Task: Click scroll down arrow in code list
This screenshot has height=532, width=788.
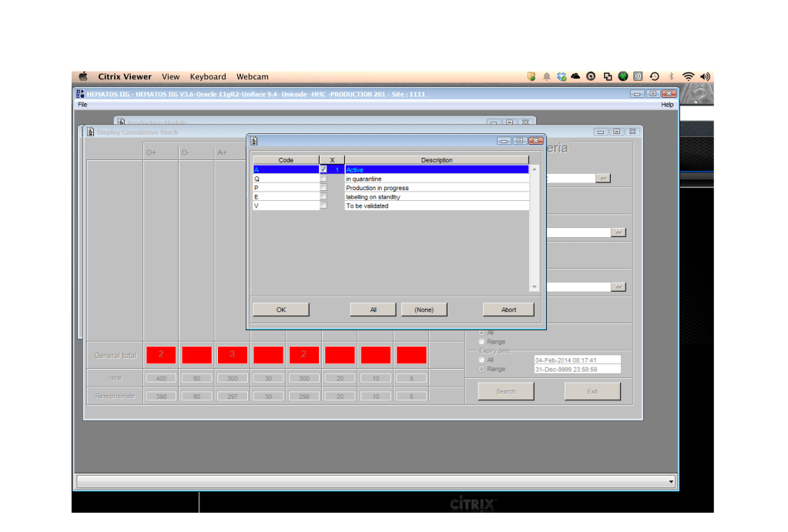Action: click(535, 287)
